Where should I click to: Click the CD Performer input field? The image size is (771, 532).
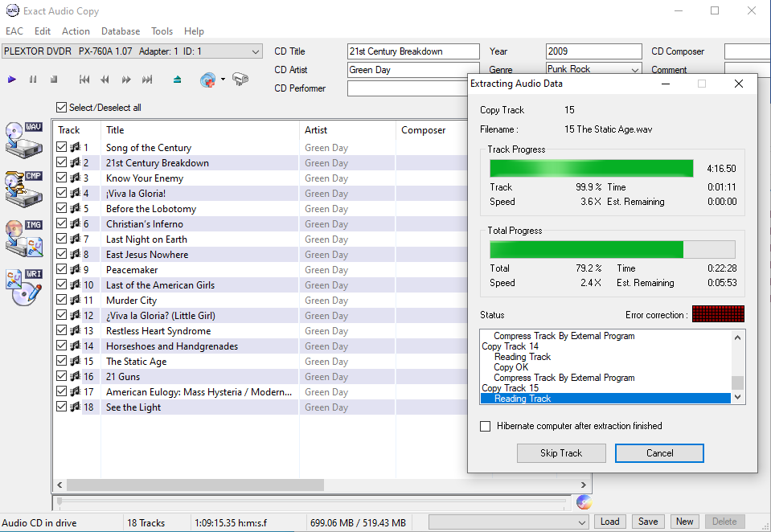[408, 88]
